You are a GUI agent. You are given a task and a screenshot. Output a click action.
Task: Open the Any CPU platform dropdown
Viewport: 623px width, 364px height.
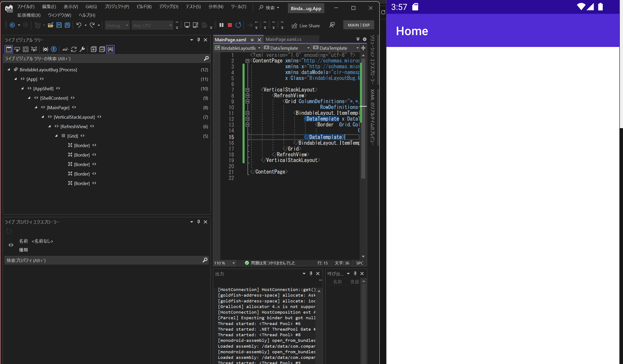[x=152, y=25]
